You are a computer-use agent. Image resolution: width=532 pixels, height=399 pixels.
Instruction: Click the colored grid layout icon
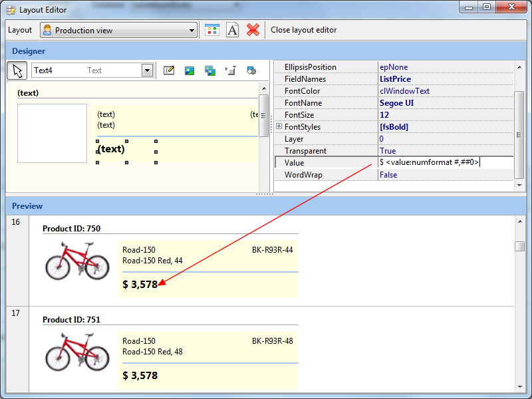coord(211,30)
